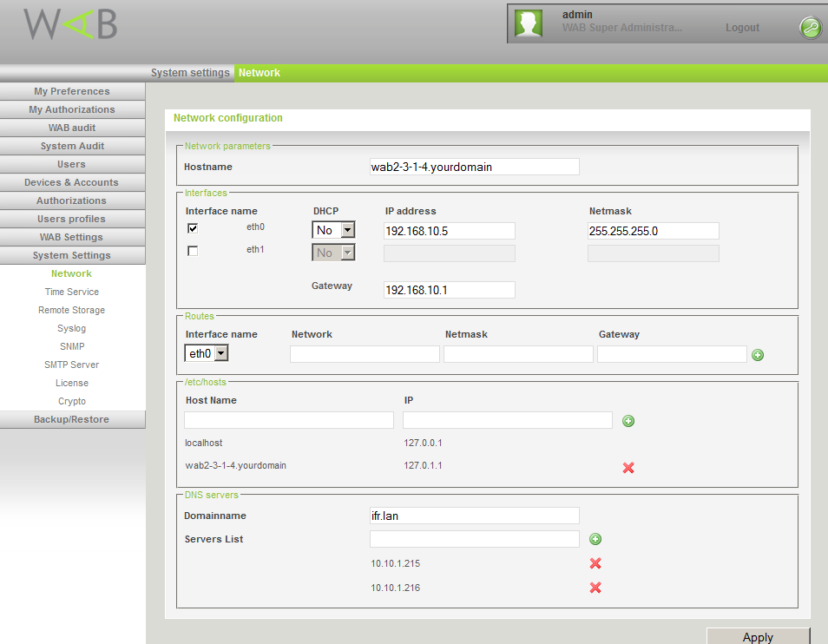Open Users profiles menu
Viewport: 828px width, 644px height.
[72, 219]
